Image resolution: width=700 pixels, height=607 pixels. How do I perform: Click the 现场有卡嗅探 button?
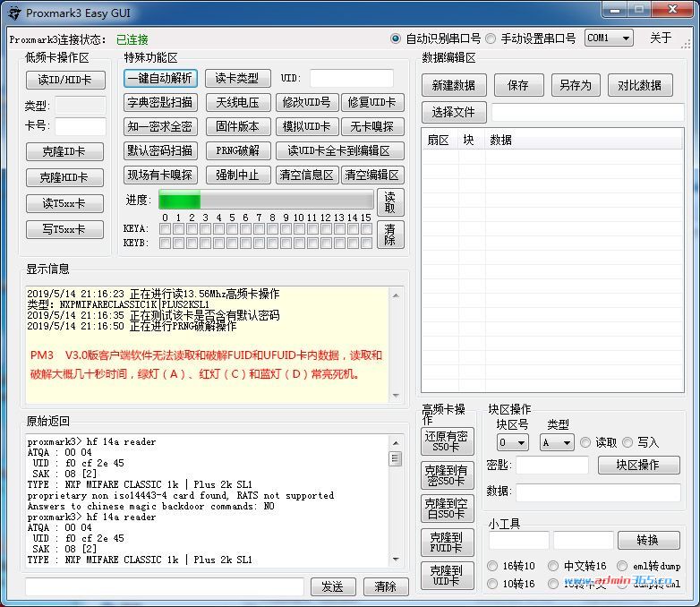tap(160, 175)
